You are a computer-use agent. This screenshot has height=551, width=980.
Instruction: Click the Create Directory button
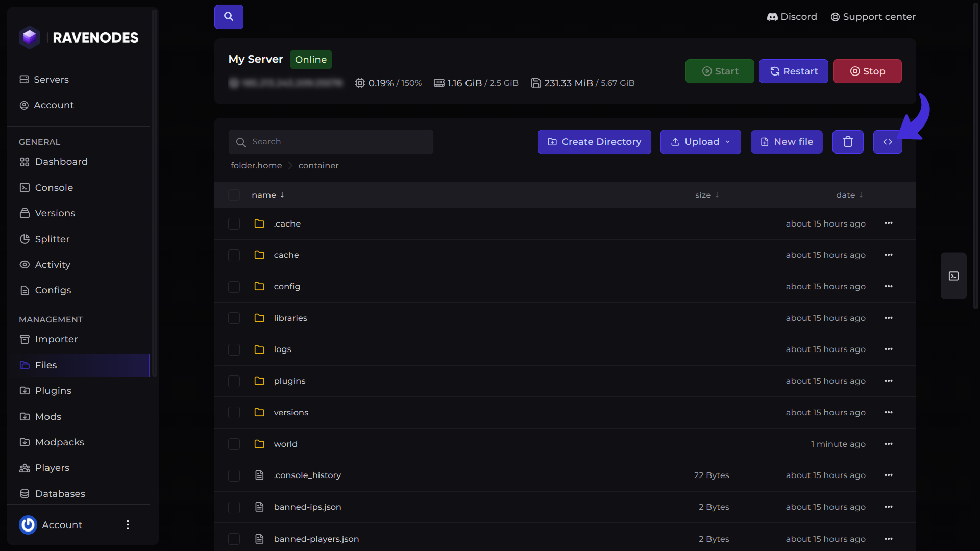click(594, 142)
